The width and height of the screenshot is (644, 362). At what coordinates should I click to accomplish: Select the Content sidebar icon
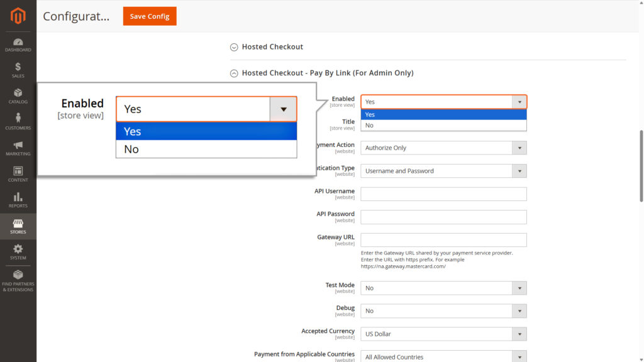[18, 174]
